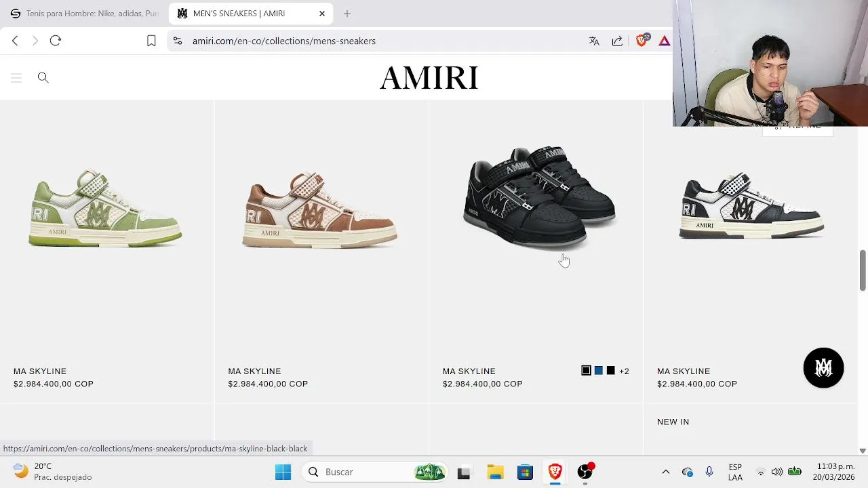Open File Explorer from the taskbar

tap(495, 472)
